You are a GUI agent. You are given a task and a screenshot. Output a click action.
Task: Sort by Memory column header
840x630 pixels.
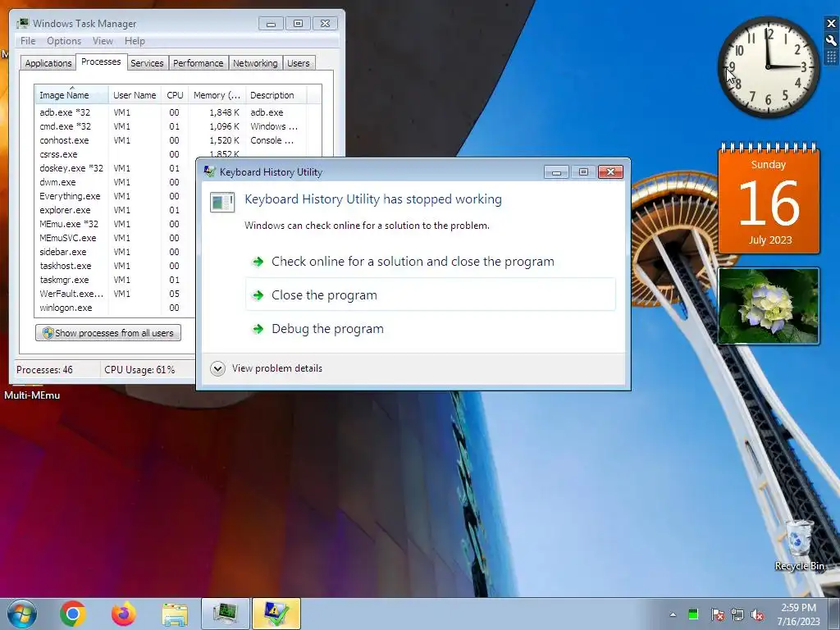tap(217, 95)
